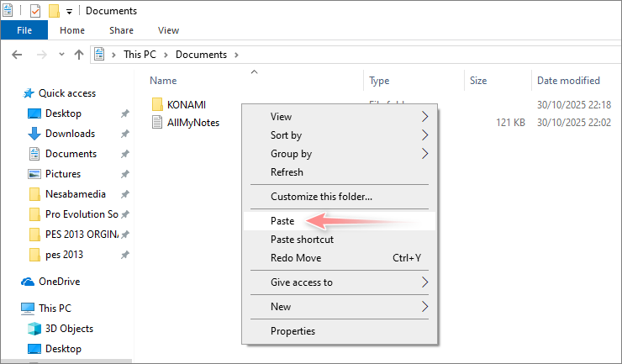Open Pictures in the navigation pane

63,174
